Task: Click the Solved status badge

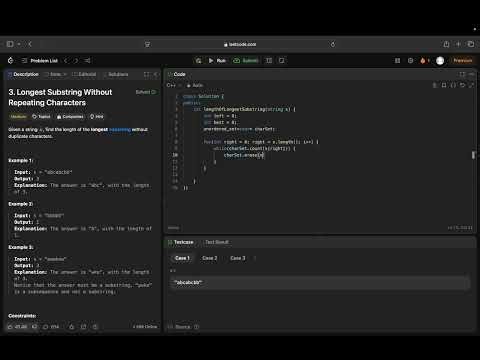Action: pos(146,92)
